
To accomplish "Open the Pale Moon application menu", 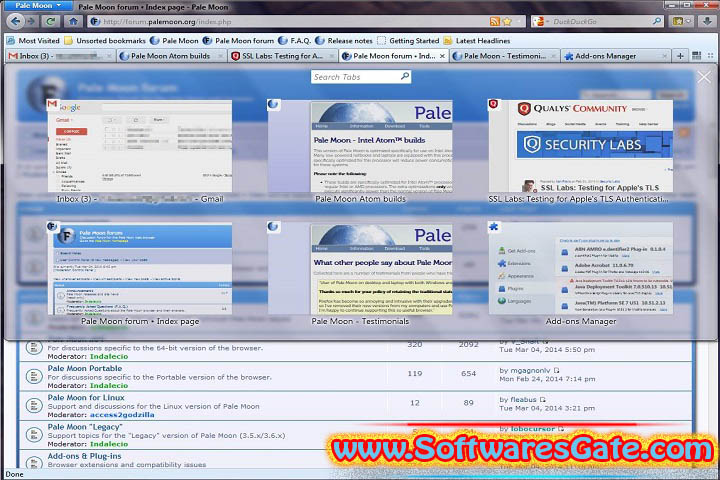I will (x=38, y=6).
